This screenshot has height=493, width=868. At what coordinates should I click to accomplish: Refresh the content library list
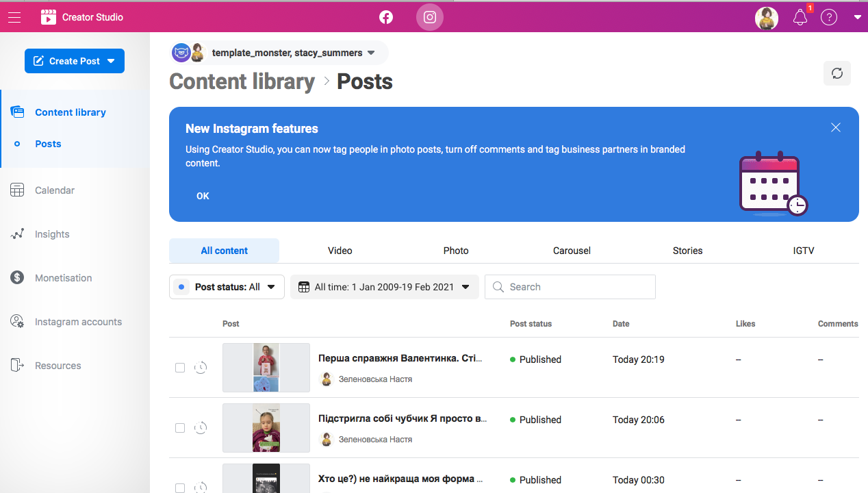tap(837, 73)
